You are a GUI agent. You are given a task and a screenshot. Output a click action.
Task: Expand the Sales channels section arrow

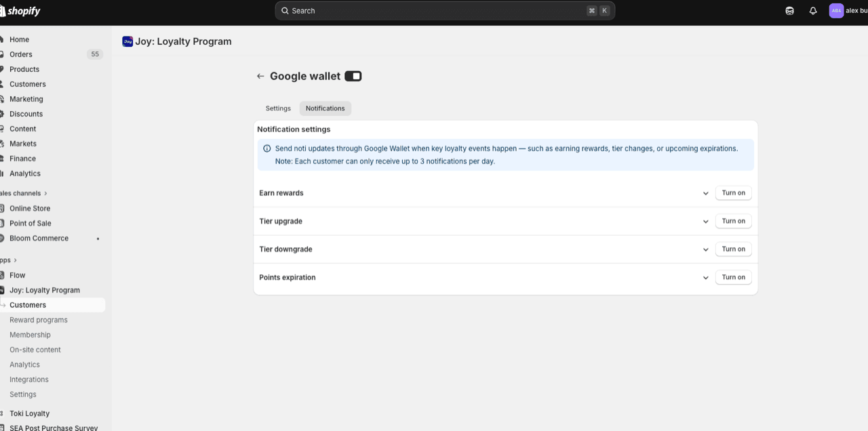(x=45, y=193)
